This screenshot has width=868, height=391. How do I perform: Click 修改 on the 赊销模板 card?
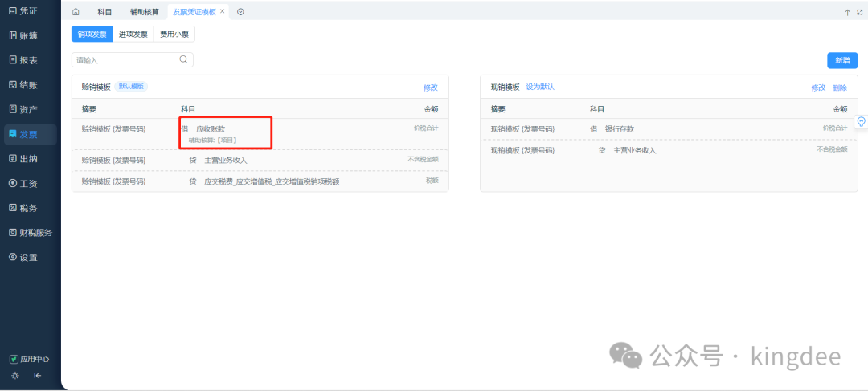click(x=431, y=88)
